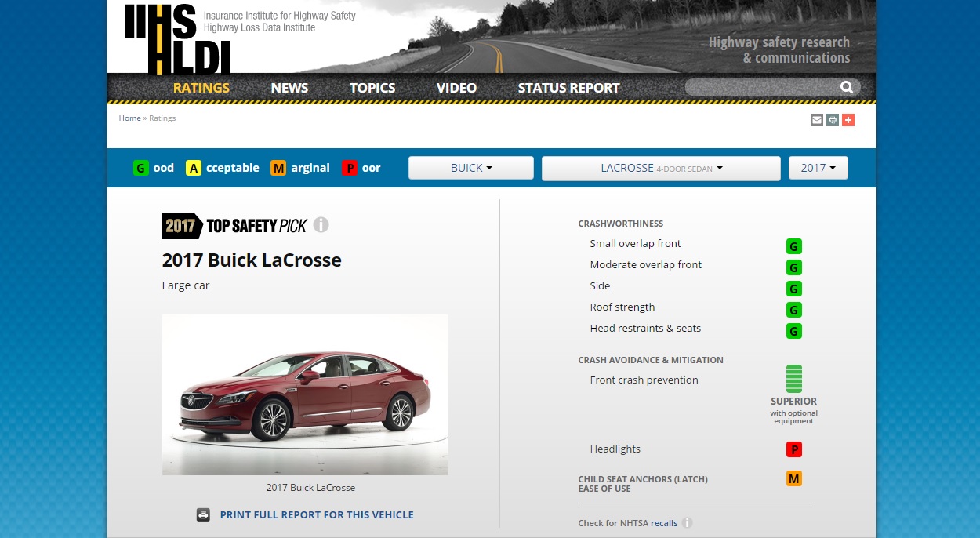The width and height of the screenshot is (980, 538).
Task: Open the LACROSSE model dropdown
Action: (x=661, y=168)
